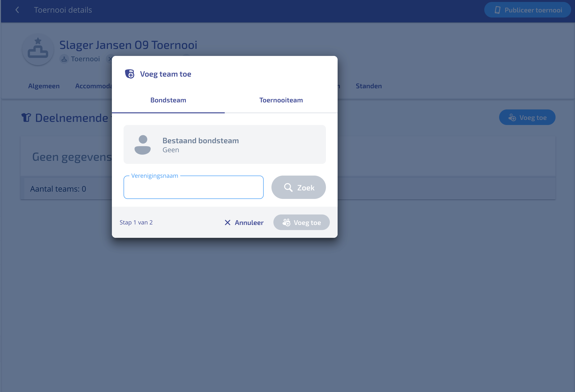Image resolution: width=575 pixels, height=392 pixels.
Task: Click the magnifier icon on Zoek button
Action: 288,187
